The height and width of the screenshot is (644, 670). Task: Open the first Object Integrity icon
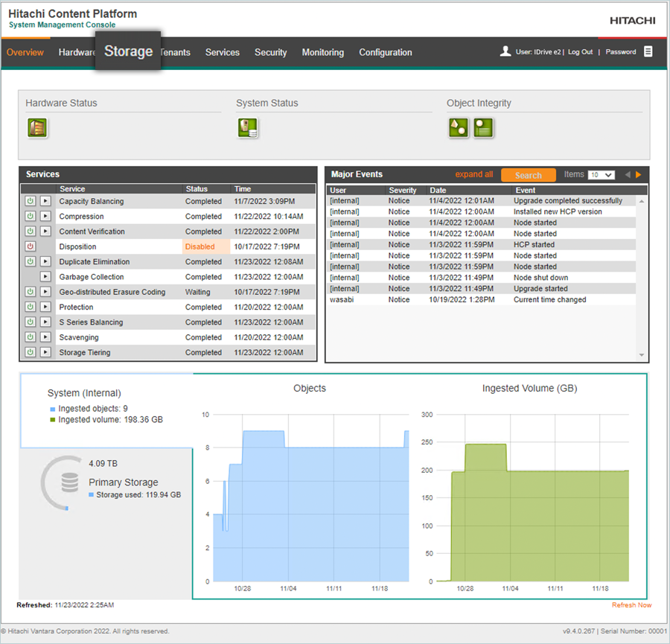(x=459, y=128)
